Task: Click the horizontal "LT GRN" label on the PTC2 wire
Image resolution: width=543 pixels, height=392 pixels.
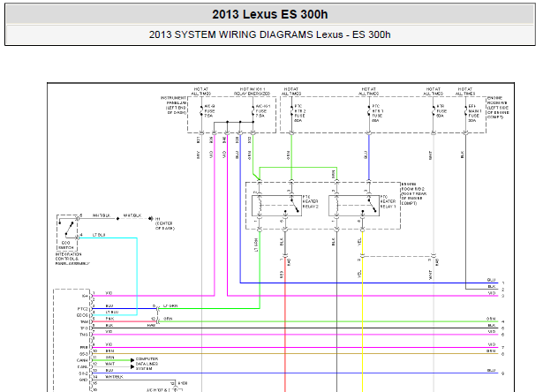Action: 170,306
